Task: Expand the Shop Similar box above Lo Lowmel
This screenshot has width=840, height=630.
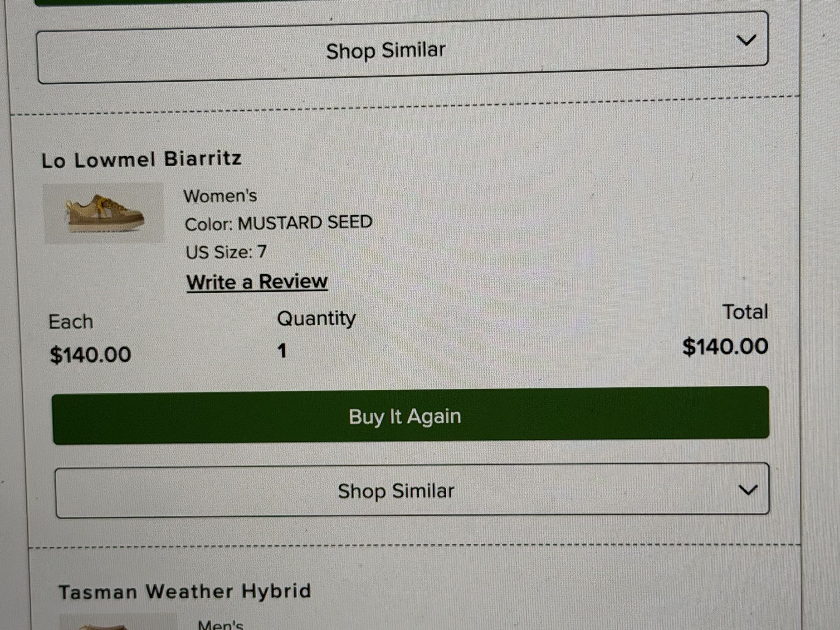Action: click(402, 48)
